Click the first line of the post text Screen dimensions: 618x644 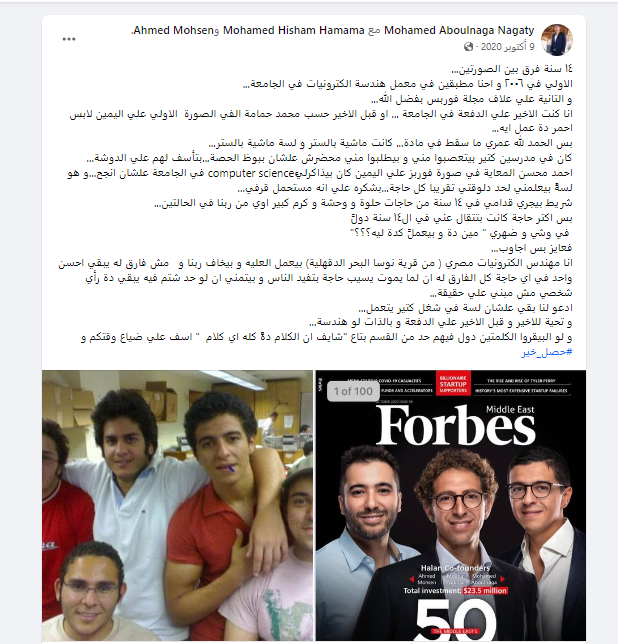tap(512, 69)
